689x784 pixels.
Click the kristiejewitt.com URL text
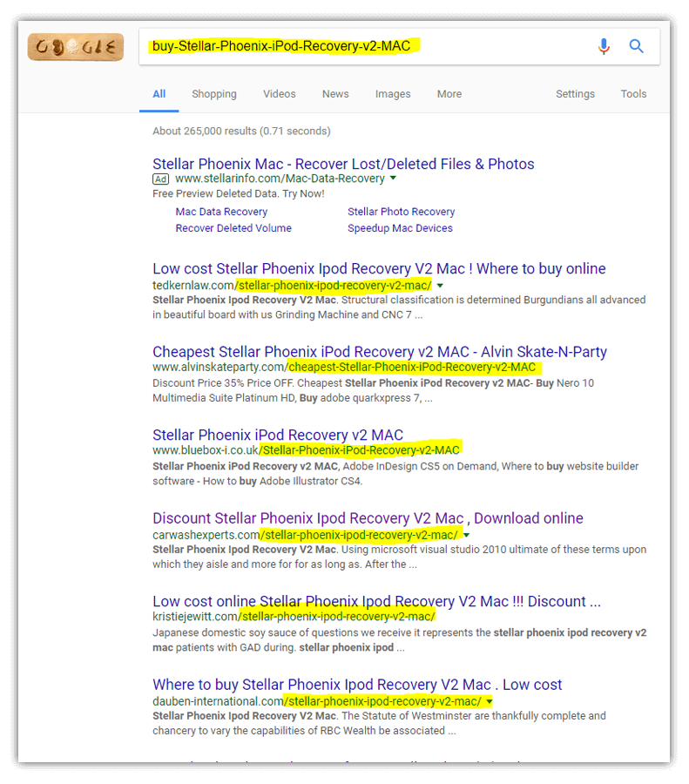click(x=294, y=617)
